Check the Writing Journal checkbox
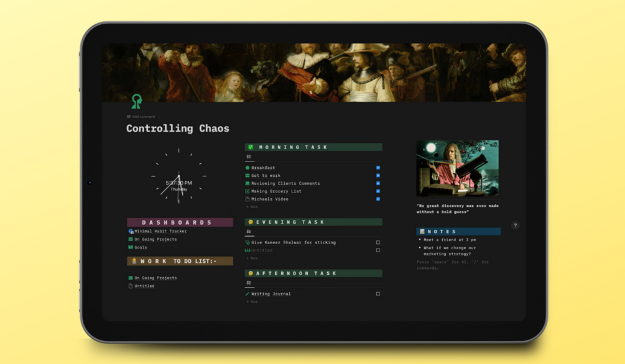The height and width of the screenshot is (364, 625). tap(378, 294)
